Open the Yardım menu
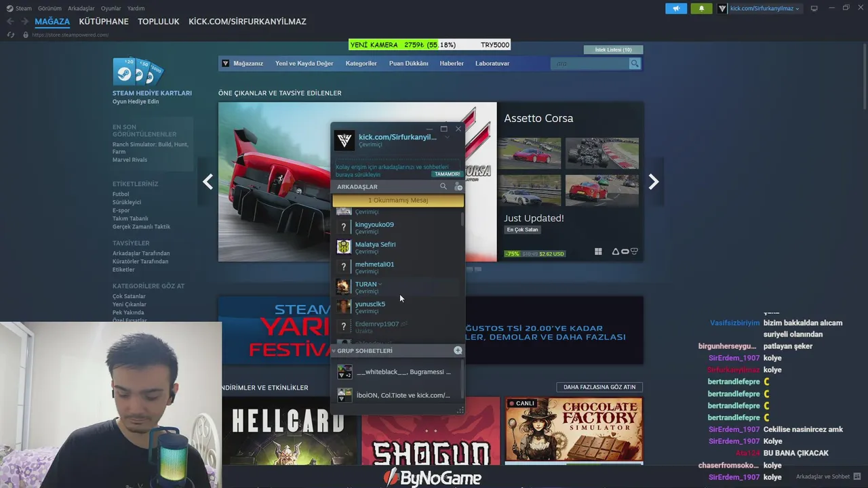868x488 pixels. (x=136, y=8)
